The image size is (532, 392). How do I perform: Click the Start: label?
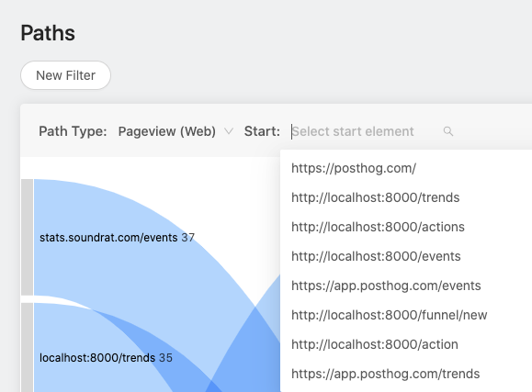pos(262,131)
